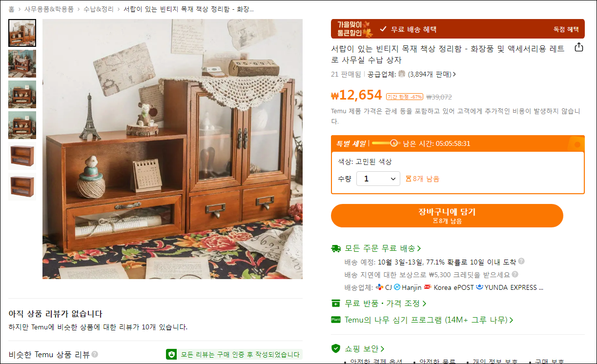Go to 홈 via breadcrumb
This screenshot has width=597, height=364.
click(11, 9)
